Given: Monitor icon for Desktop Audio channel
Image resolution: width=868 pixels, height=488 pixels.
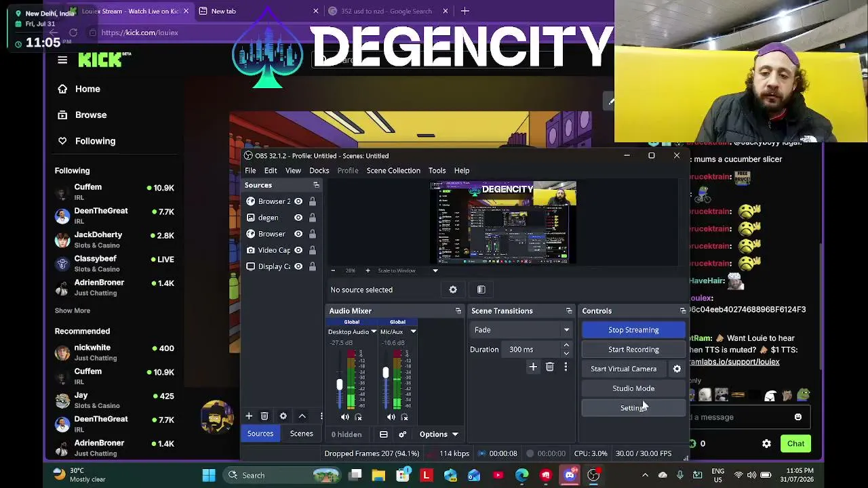Looking at the screenshot, I should coord(359,418).
